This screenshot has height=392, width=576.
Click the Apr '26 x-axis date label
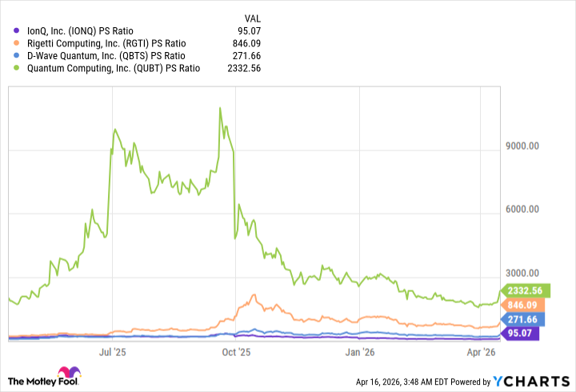[480, 351]
